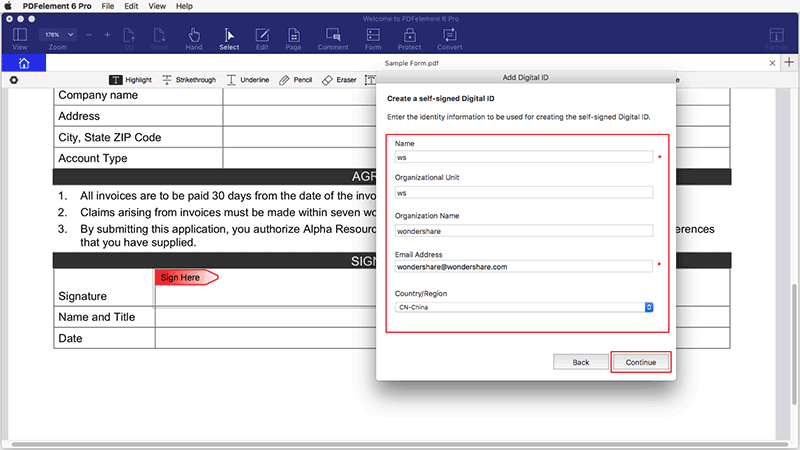Click the 'Address' table cell
The height and width of the screenshot is (450, 800).
pos(138,116)
